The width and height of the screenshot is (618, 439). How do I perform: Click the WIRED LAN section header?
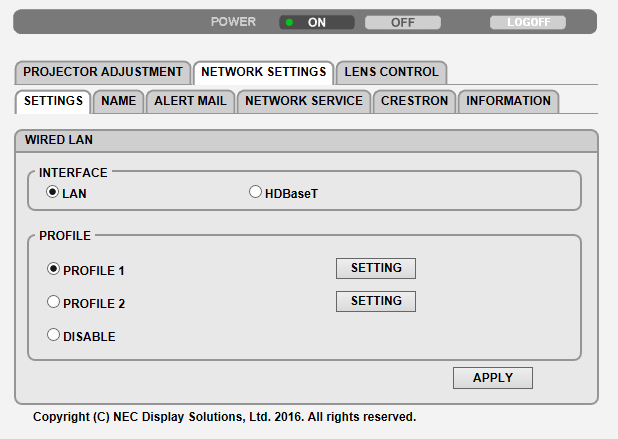click(x=306, y=141)
